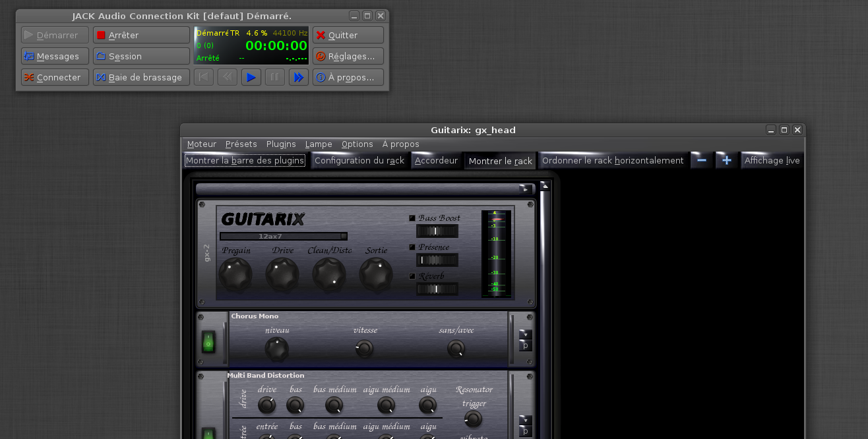868x439 pixels.
Task: Click the JACK transport backward button
Action: coord(227,77)
